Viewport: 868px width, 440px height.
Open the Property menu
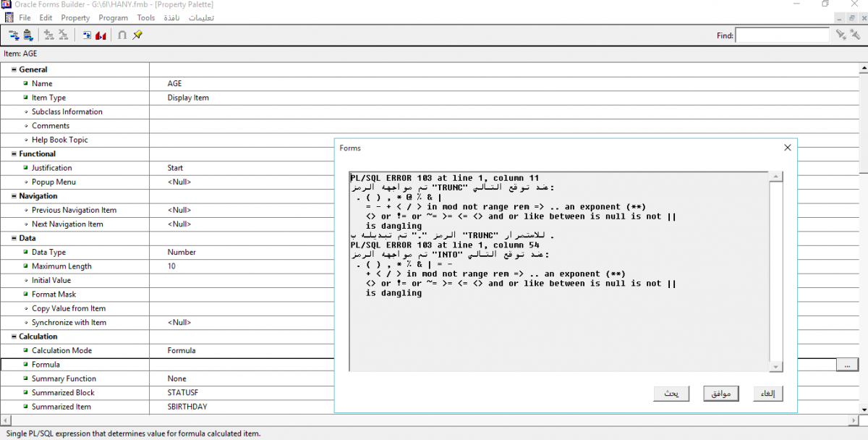75,17
